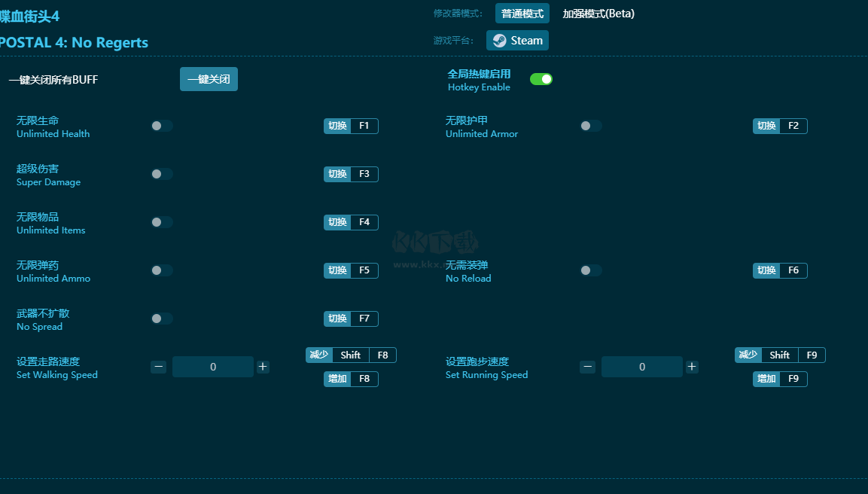Click the 切换 F7 hotkey button
This screenshot has height=494, width=868.
[351, 319]
